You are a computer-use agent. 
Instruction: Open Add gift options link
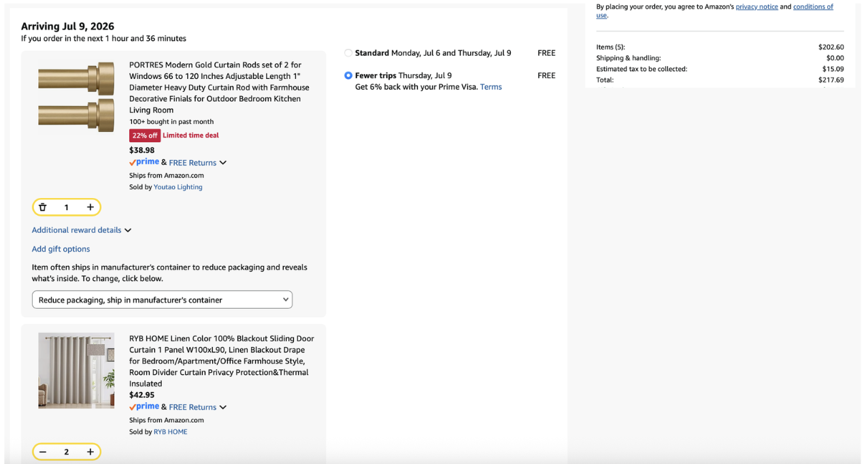coord(61,249)
